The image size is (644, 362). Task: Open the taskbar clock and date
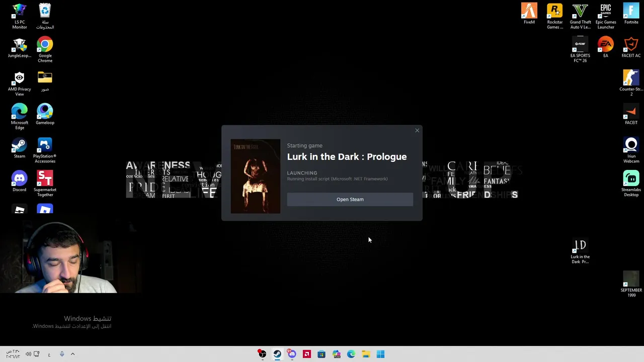pyautogui.click(x=13, y=354)
